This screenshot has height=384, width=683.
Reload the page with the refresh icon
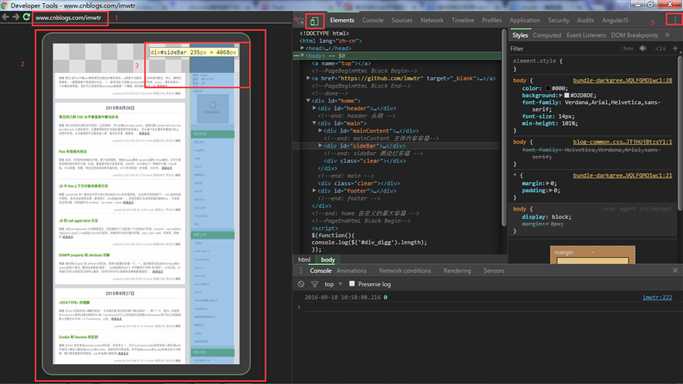pos(26,17)
